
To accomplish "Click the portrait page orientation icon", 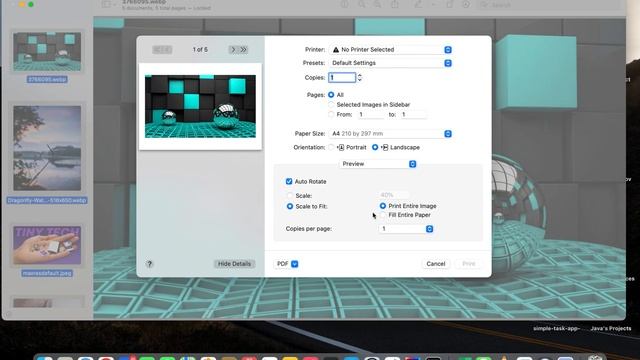I will point(341,147).
